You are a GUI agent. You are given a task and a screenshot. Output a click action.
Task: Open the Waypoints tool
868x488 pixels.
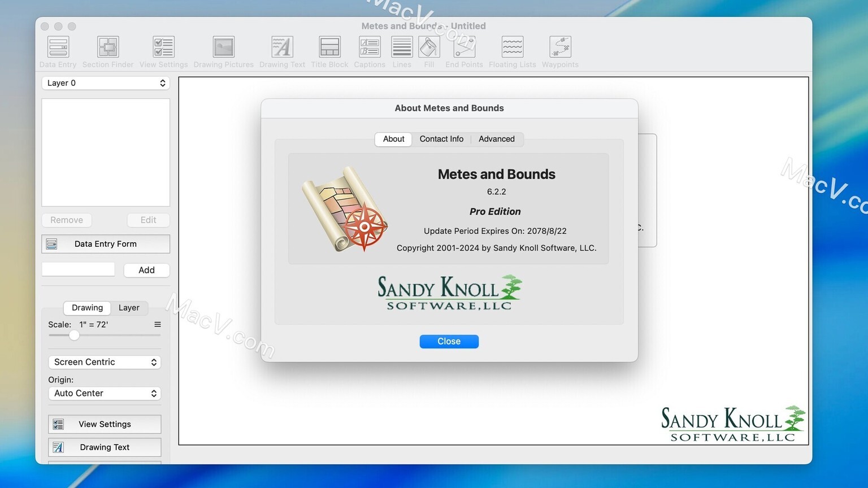point(560,47)
